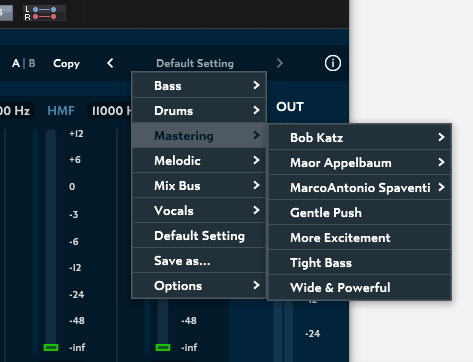Open the Options submenu
The image size is (473, 362).
click(199, 285)
